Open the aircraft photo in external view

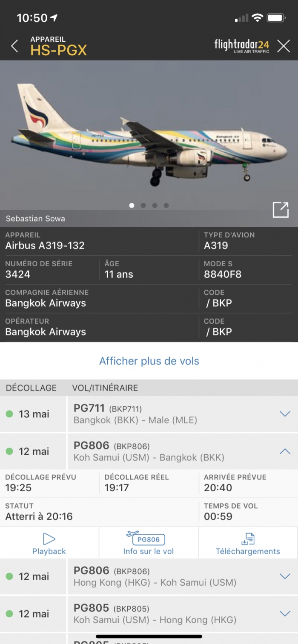click(281, 210)
